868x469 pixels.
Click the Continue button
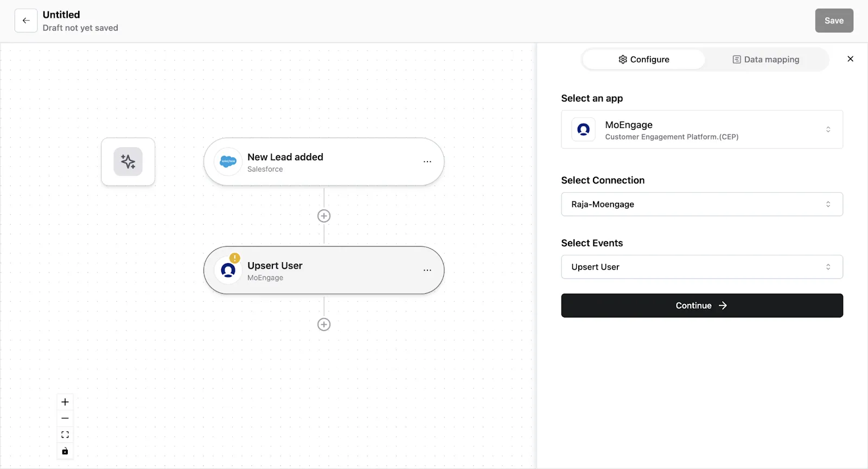click(702, 306)
